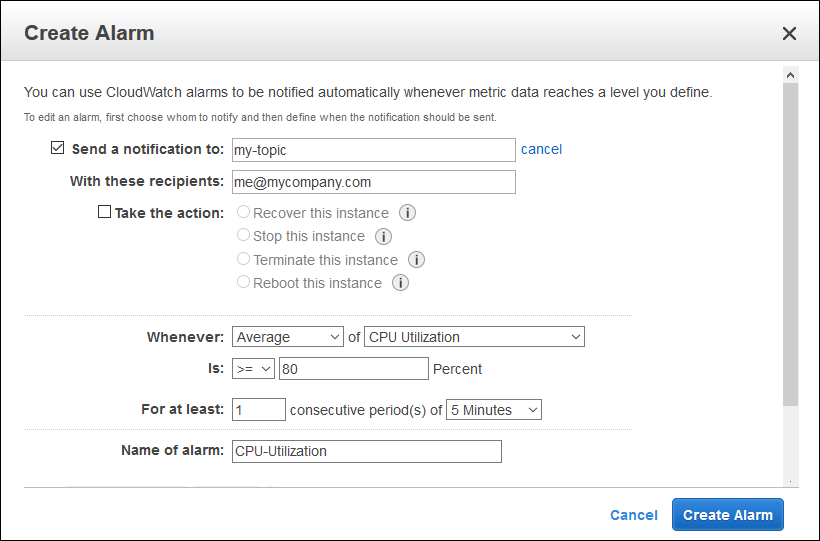Open the >= comparison operator dropdown
The height and width of the screenshot is (541, 820).
point(253,369)
